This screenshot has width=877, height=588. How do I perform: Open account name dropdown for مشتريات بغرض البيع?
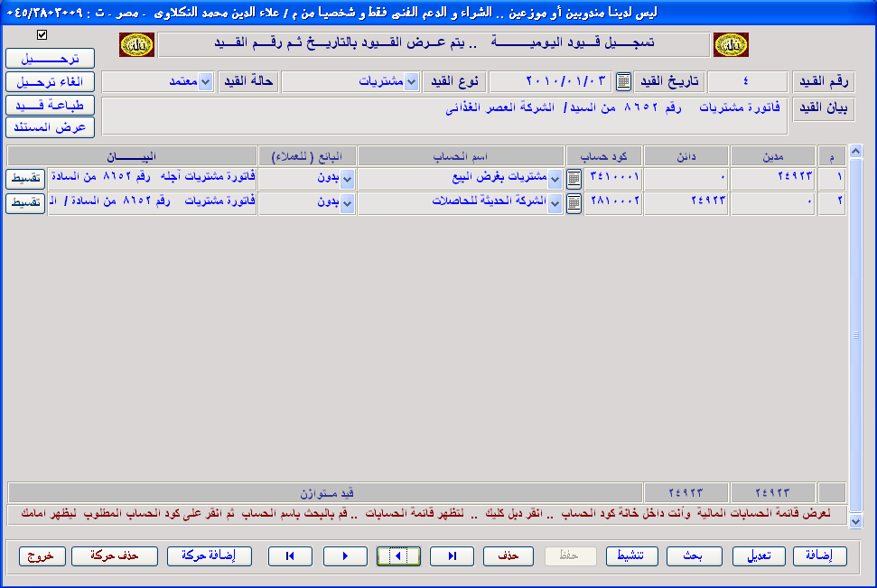(555, 179)
